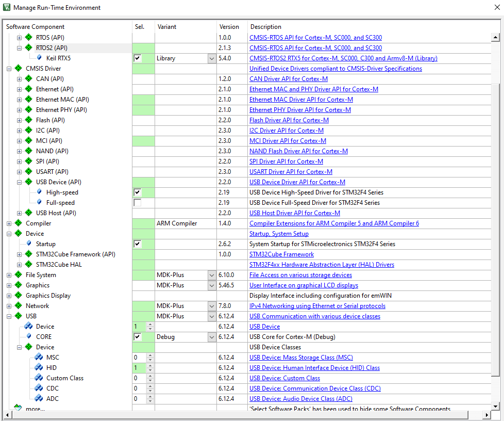Image resolution: width=504 pixels, height=421 pixels.
Task: Click the blue gem icon beside USB CORE
Action: (29, 336)
